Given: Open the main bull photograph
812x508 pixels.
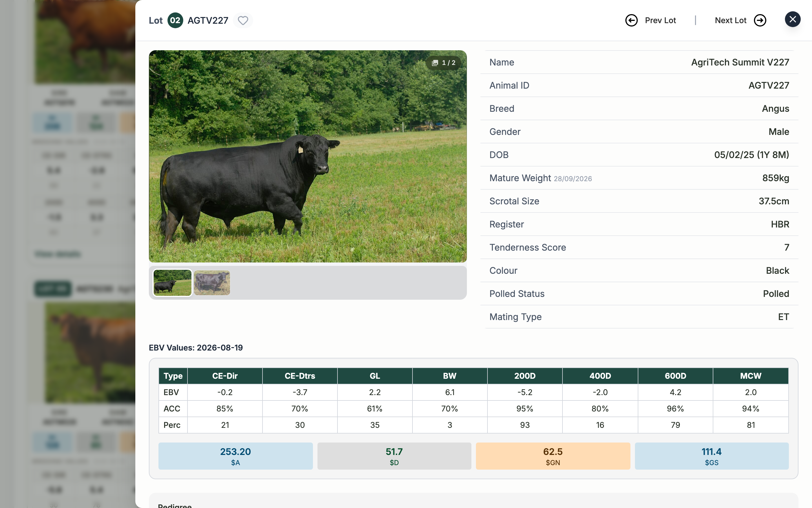Looking at the screenshot, I should point(308,156).
